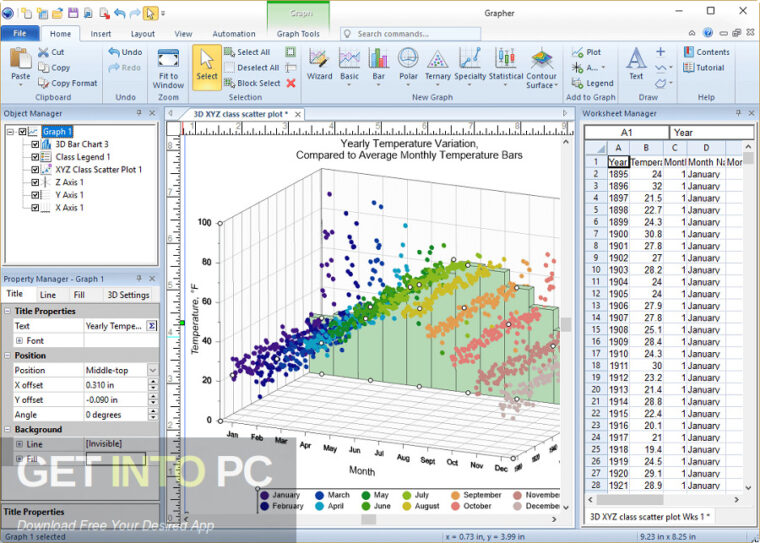Click the X offset value field
760x543 pixels.
click(115, 385)
